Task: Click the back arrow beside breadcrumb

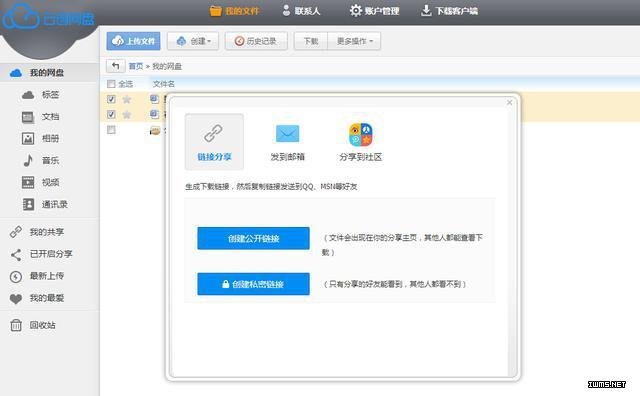Action: [x=116, y=66]
